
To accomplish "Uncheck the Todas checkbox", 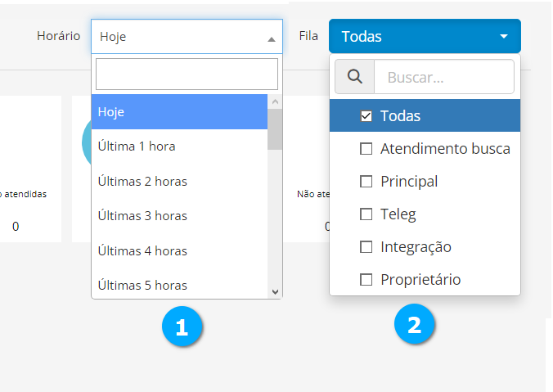I will (x=366, y=116).
